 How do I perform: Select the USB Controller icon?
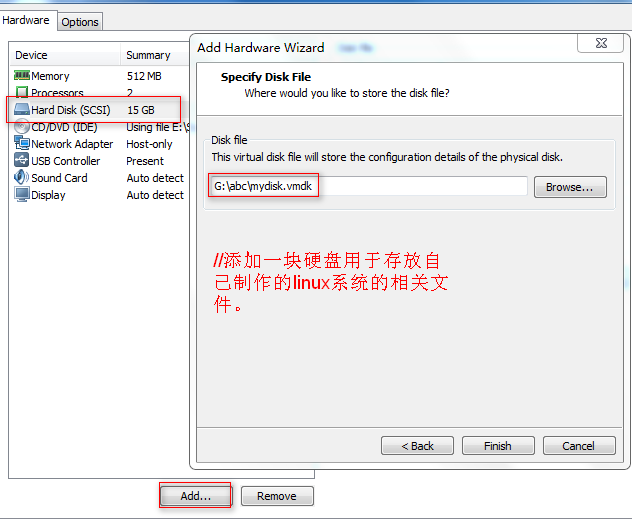point(22,160)
